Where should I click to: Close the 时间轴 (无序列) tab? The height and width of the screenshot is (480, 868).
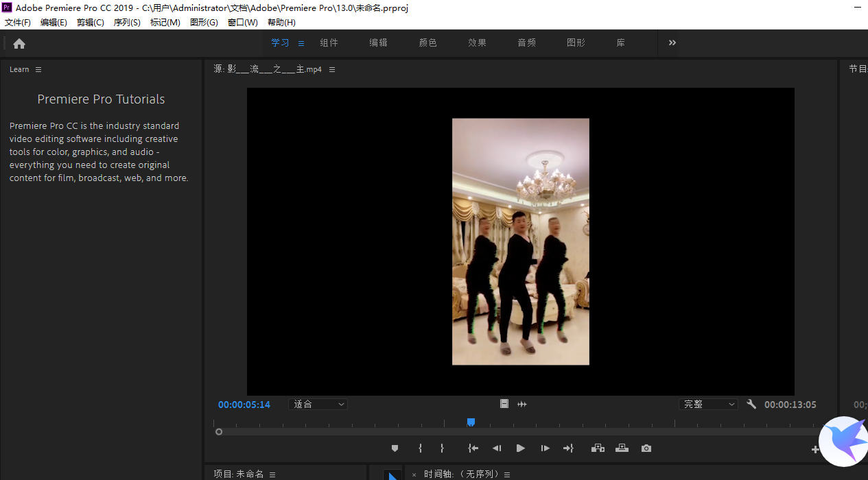point(414,475)
